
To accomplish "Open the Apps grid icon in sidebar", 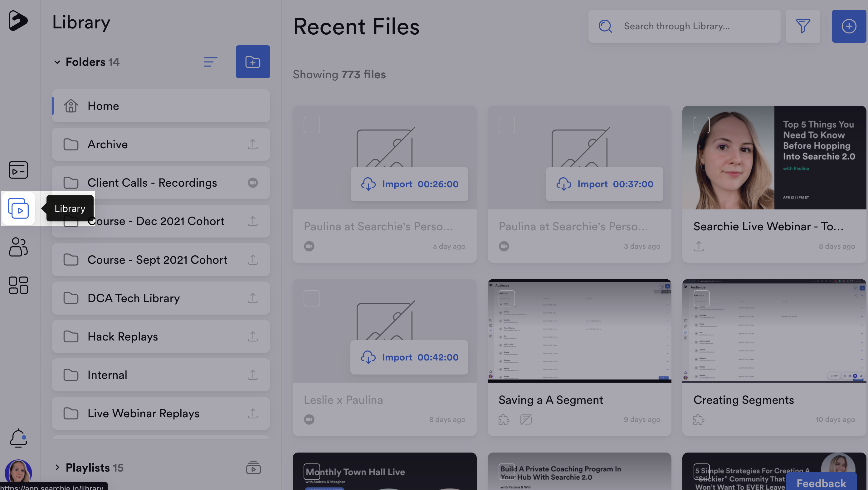I will [x=18, y=285].
